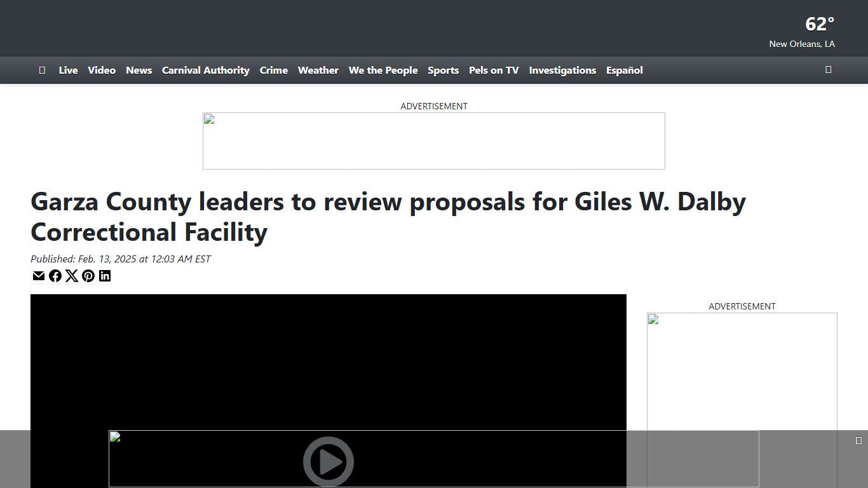Open the News menu item

[139, 71]
